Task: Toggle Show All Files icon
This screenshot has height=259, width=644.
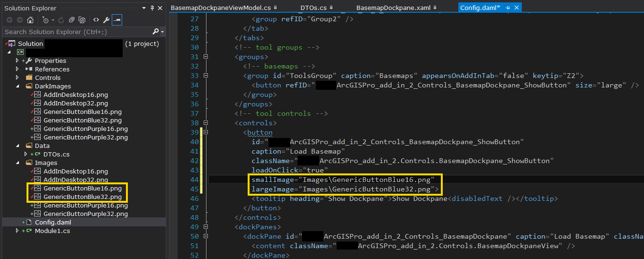Action: pos(82,20)
